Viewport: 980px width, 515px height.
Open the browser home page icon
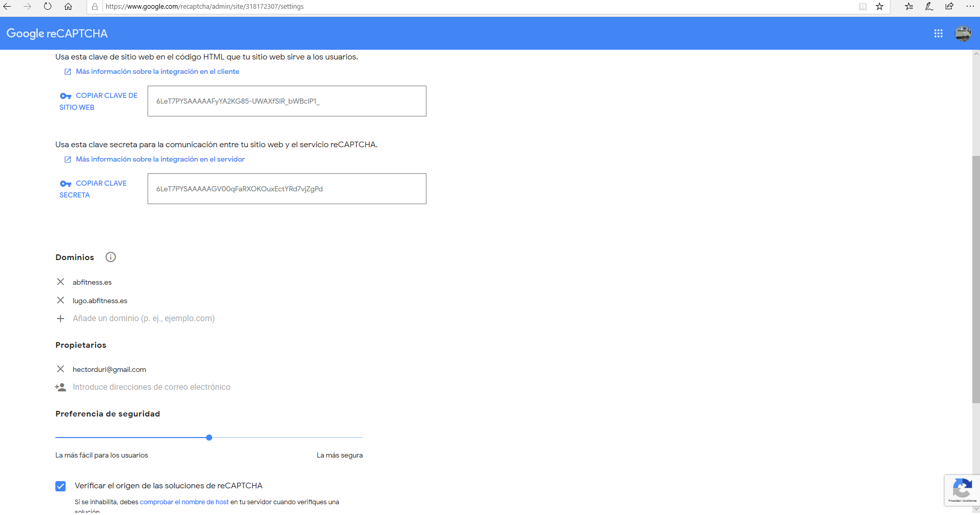(68, 6)
